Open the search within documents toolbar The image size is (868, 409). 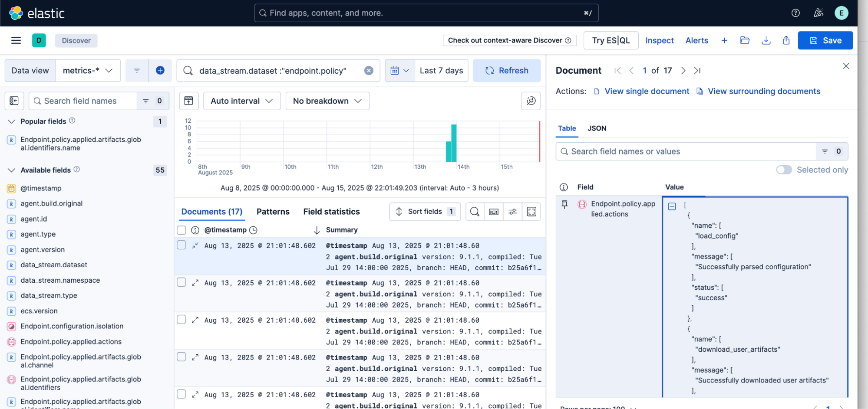(x=474, y=212)
